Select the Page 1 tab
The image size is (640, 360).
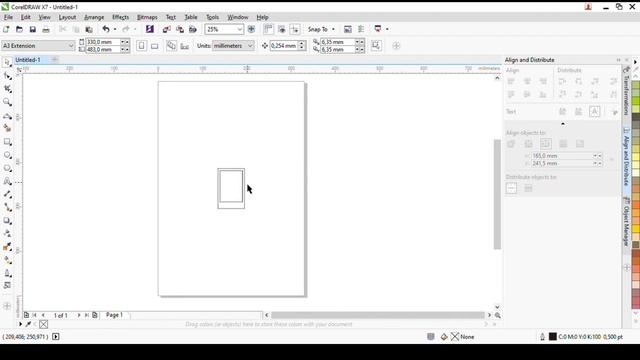point(114,315)
